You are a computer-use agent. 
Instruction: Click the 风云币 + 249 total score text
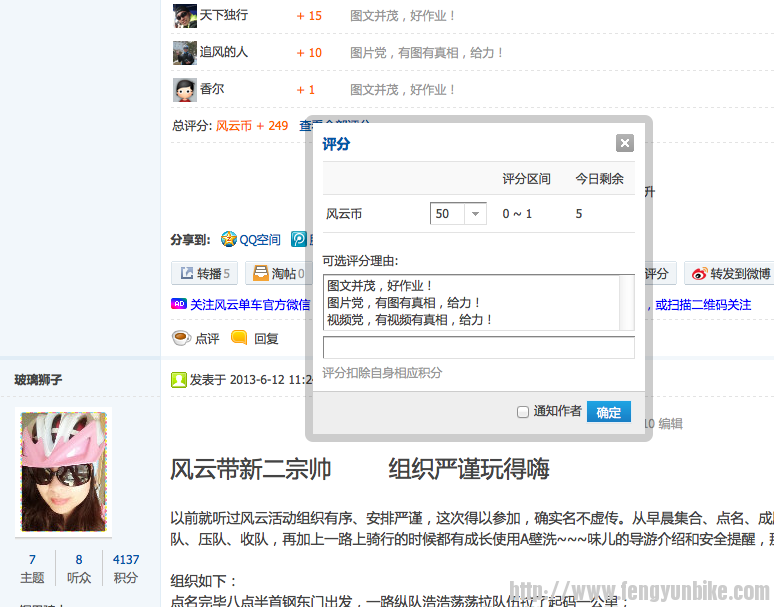click(252, 126)
